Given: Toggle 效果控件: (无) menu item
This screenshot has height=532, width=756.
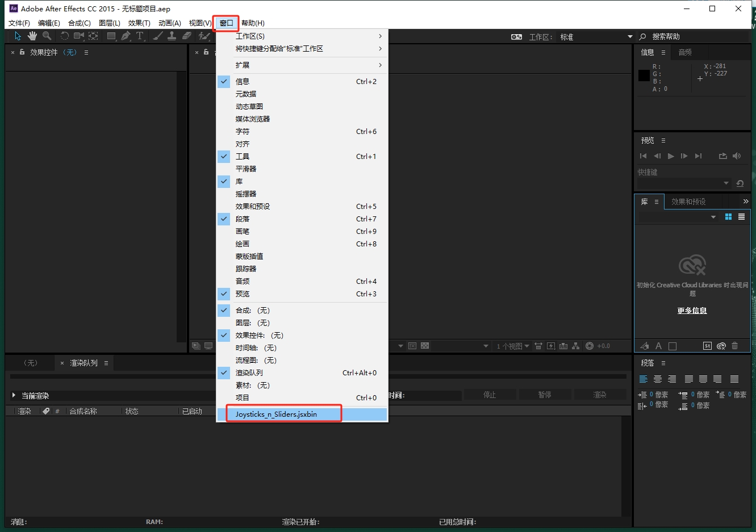Looking at the screenshot, I should (302, 335).
